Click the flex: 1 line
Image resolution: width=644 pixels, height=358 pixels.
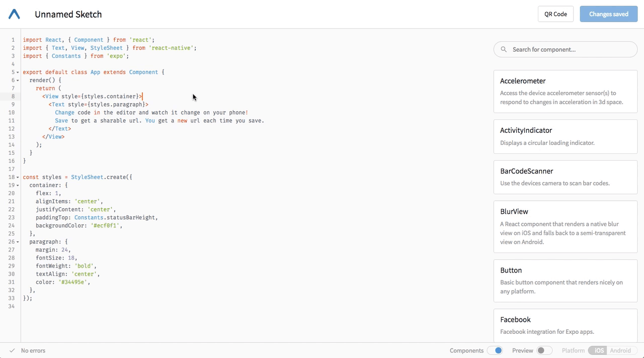click(48, 194)
